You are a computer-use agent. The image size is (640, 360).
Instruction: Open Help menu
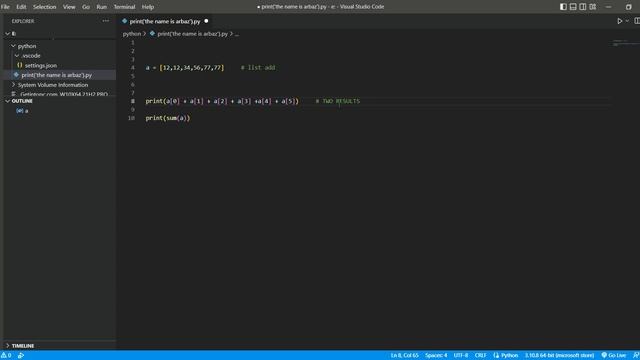(x=148, y=7)
